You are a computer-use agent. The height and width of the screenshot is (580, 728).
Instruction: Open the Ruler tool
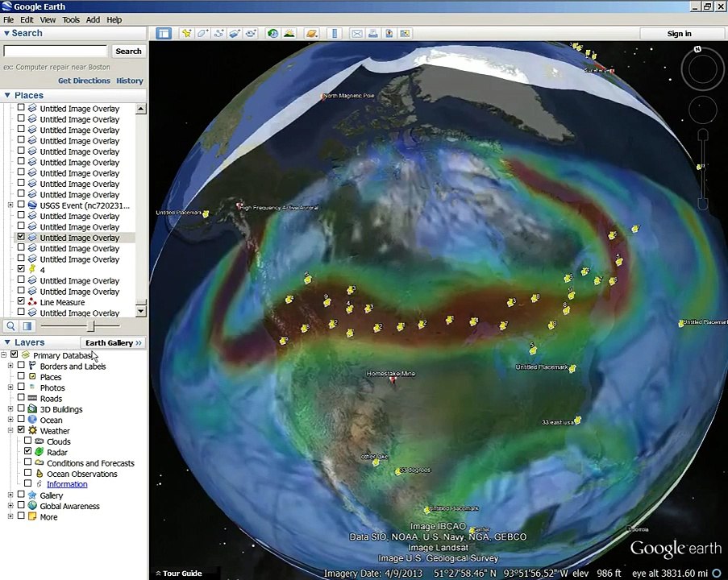tap(335, 33)
